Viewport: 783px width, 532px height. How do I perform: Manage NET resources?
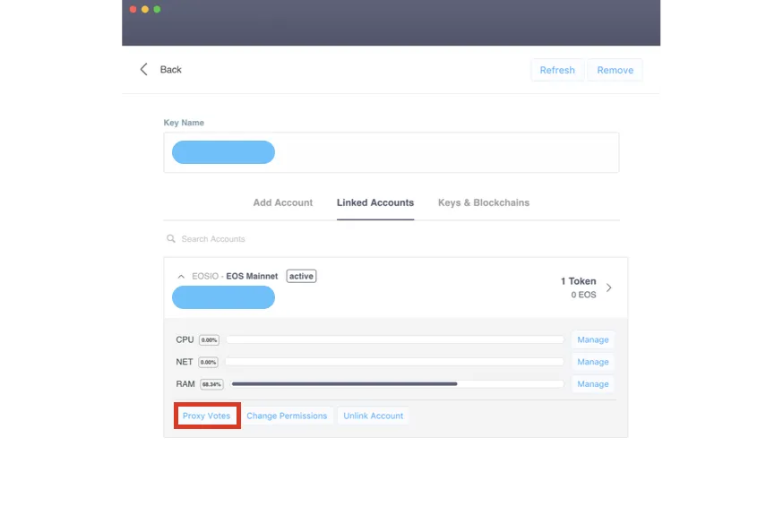click(593, 362)
